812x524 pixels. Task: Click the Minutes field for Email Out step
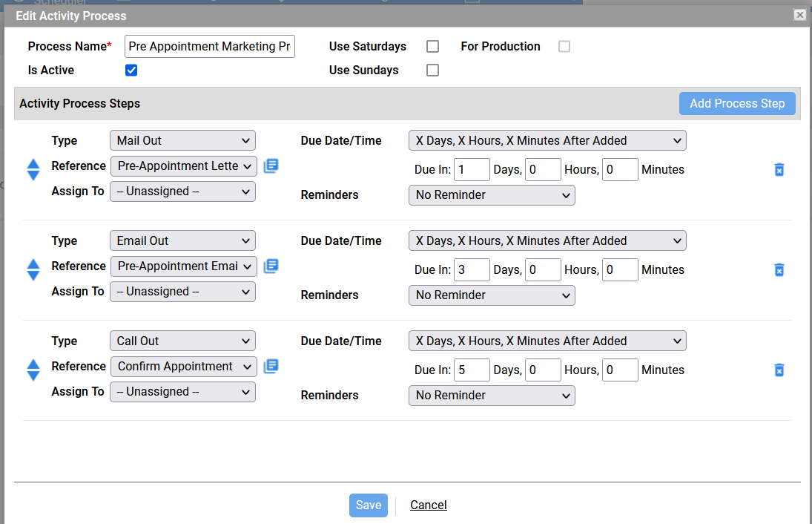point(620,269)
